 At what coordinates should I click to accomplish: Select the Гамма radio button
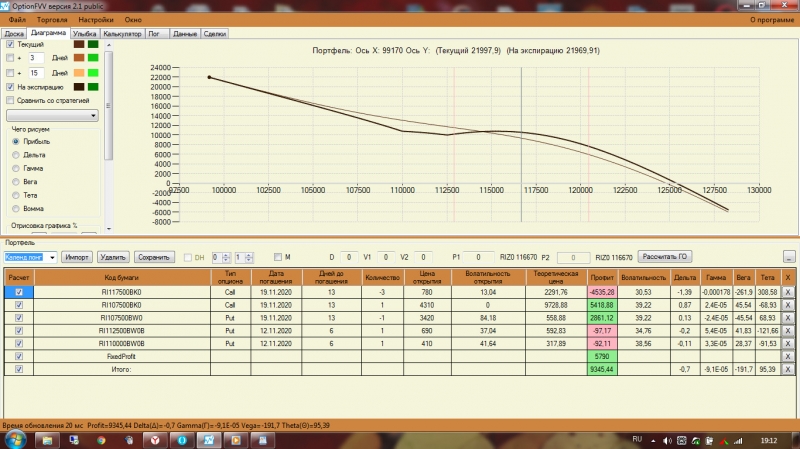16,168
